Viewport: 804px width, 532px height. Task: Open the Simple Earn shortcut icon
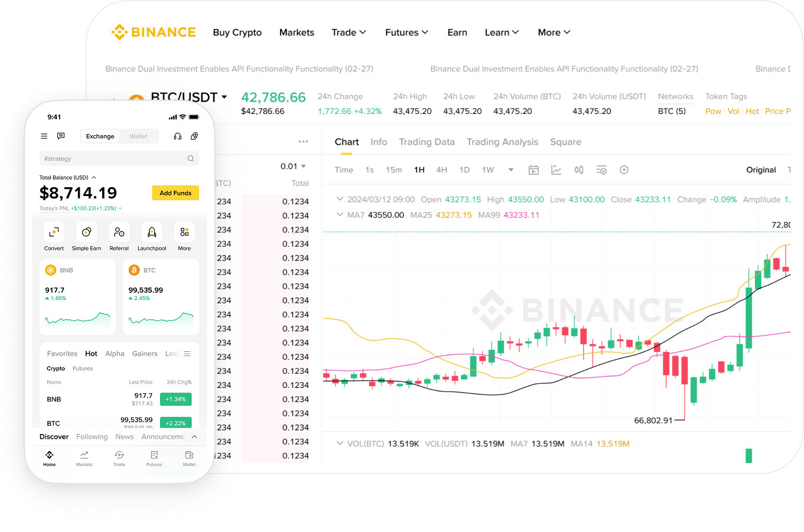click(x=86, y=232)
